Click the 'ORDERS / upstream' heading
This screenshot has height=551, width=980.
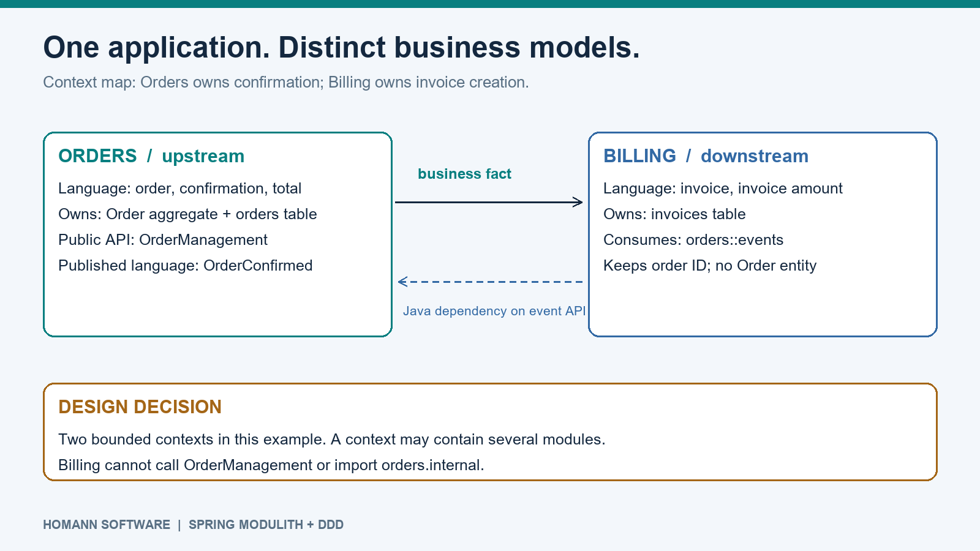pyautogui.click(x=151, y=156)
